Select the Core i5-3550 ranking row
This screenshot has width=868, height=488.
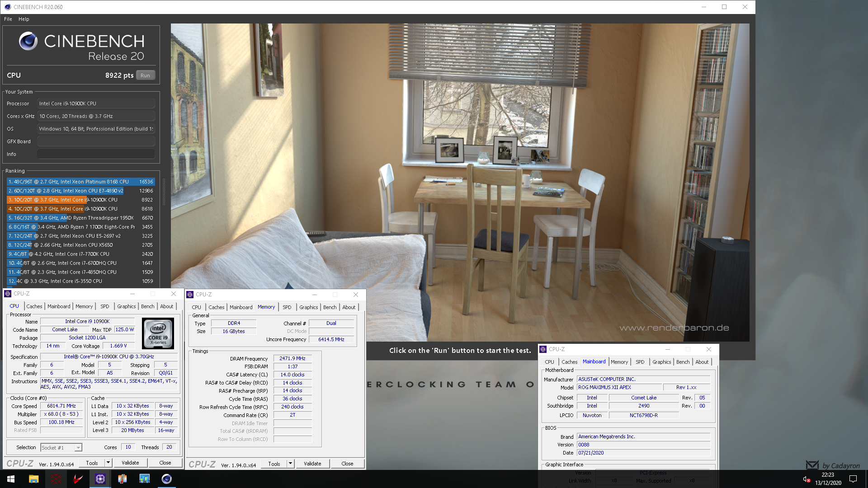click(x=81, y=281)
